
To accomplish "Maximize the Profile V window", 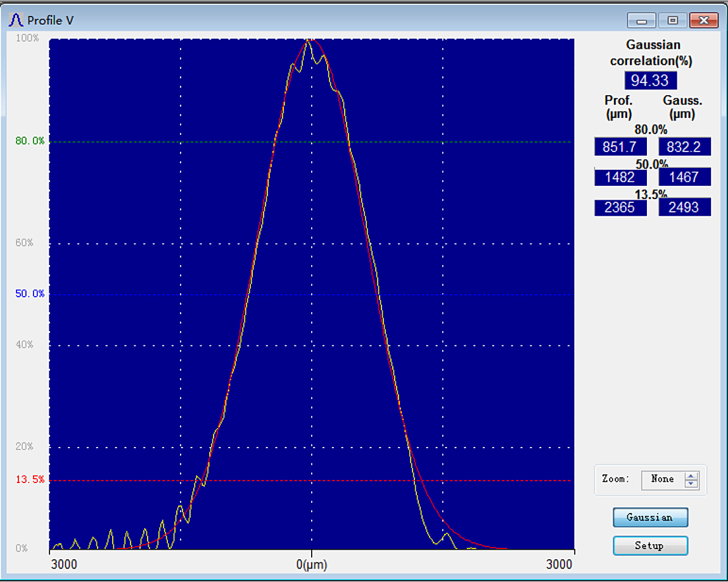I will pyautogui.click(x=672, y=21).
